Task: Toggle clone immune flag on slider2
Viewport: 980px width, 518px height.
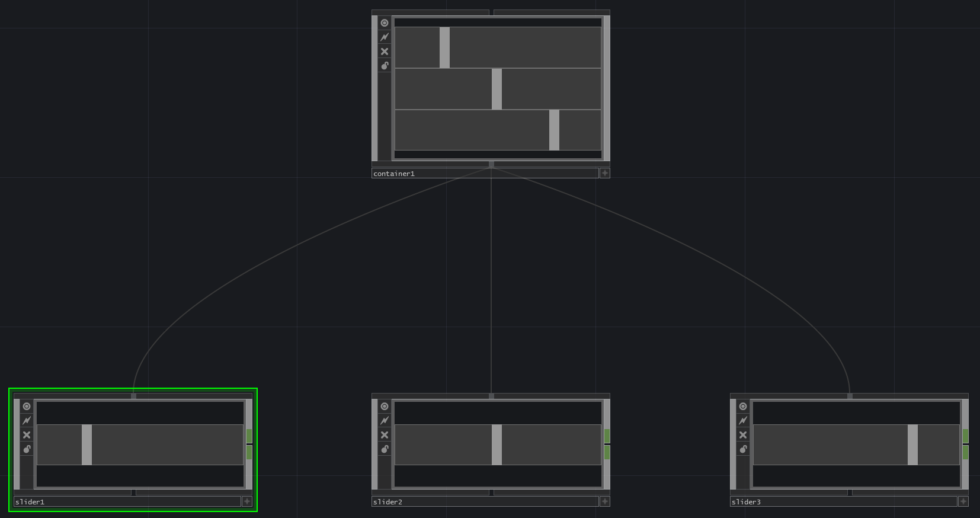Action: [x=385, y=421]
